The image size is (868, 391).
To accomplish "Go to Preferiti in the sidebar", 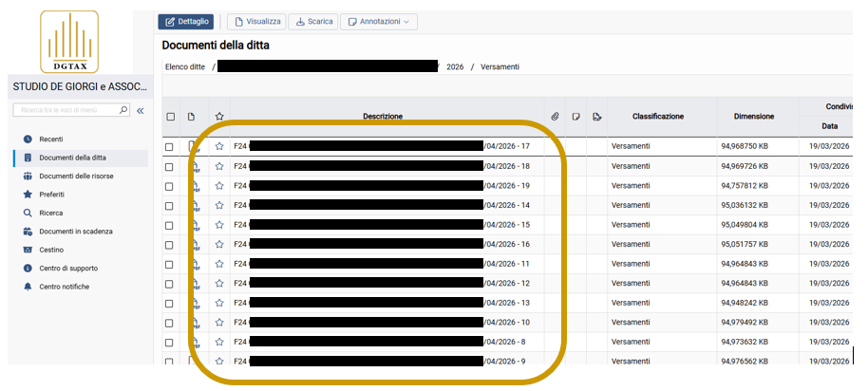I will click(x=53, y=195).
